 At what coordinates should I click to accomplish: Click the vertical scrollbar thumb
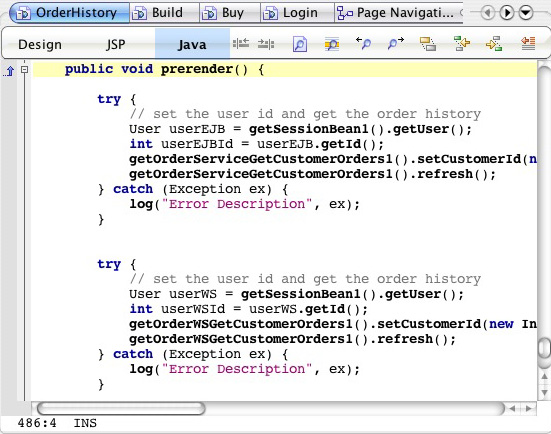click(544, 348)
